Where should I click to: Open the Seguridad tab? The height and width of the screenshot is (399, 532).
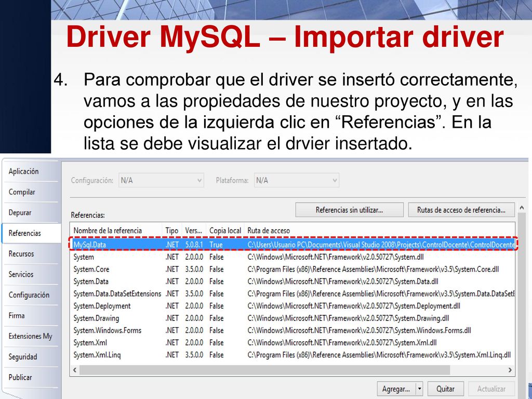pos(31,357)
